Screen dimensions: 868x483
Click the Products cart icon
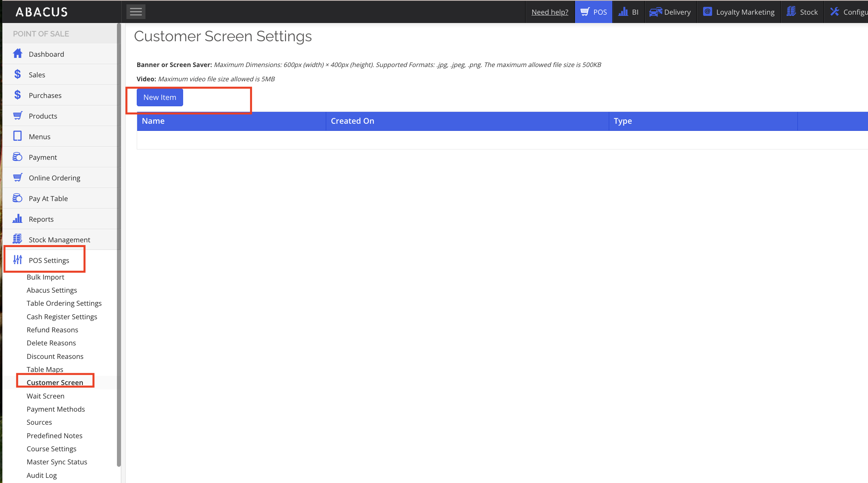17,115
